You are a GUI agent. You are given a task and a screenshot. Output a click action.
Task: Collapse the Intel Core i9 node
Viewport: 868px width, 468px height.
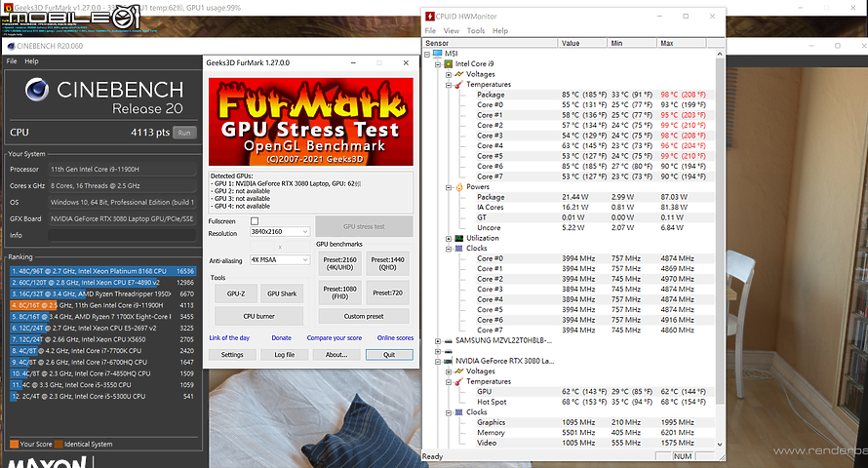point(438,64)
